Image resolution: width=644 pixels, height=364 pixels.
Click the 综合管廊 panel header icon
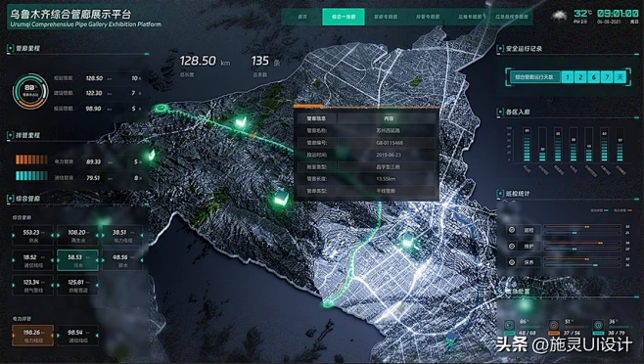pos(10,199)
